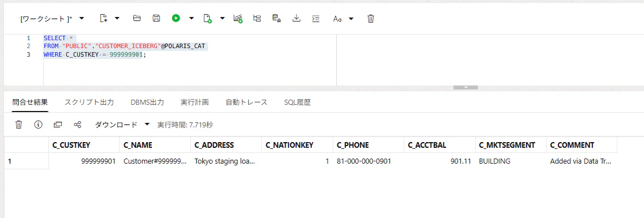644x218 pixels.
Task: Select row number 1 header in results
Action: point(26,161)
